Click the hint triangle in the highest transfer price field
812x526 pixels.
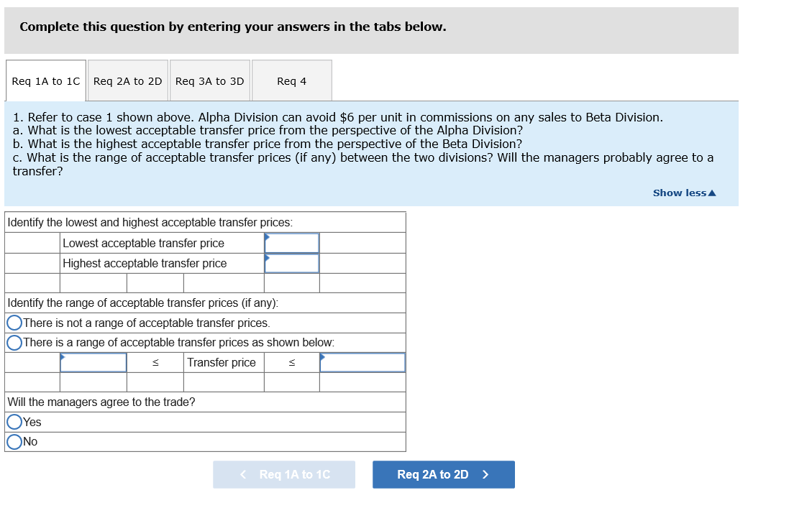(267, 257)
